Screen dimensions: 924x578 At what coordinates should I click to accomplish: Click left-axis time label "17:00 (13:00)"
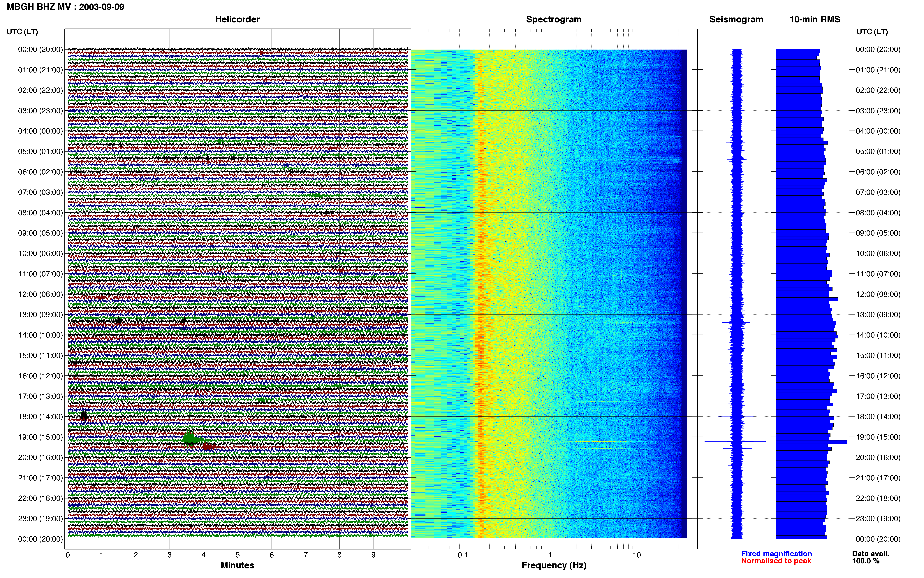point(41,396)
